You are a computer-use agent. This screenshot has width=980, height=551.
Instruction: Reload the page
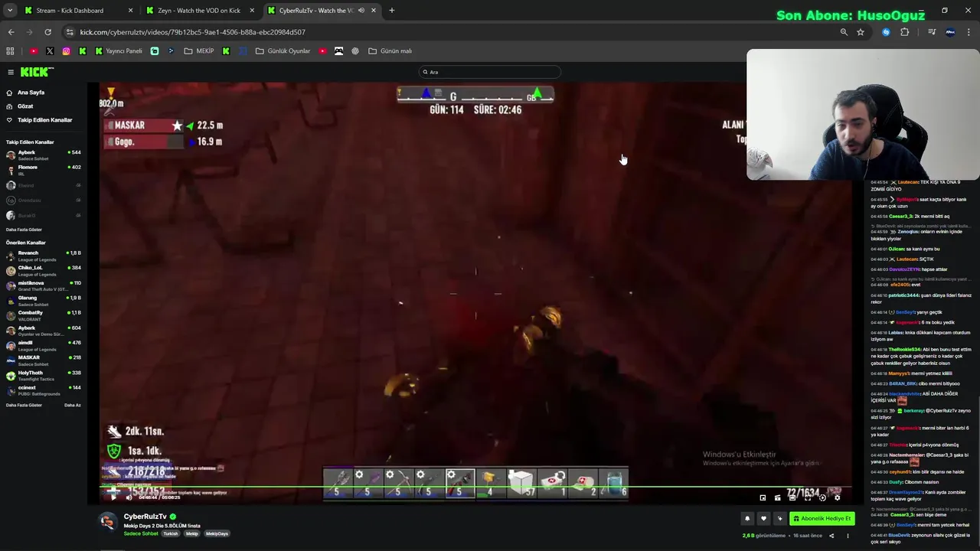pyautogui.click(x=47, y=32)
